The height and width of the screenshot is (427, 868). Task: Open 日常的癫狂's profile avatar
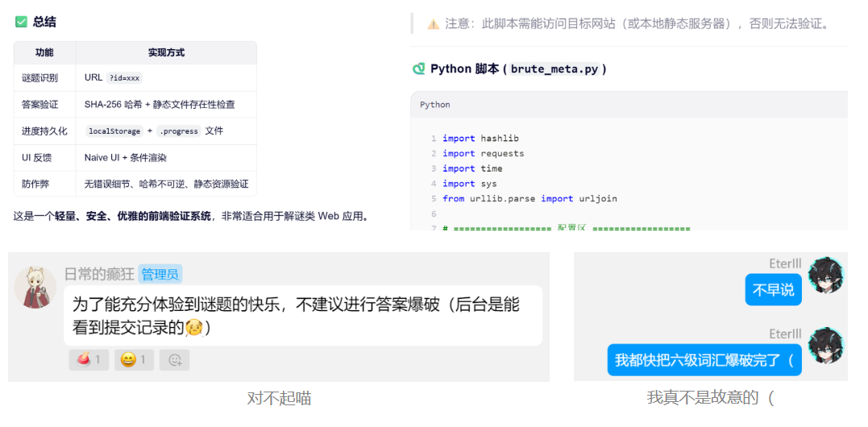(x=35, y=288)
